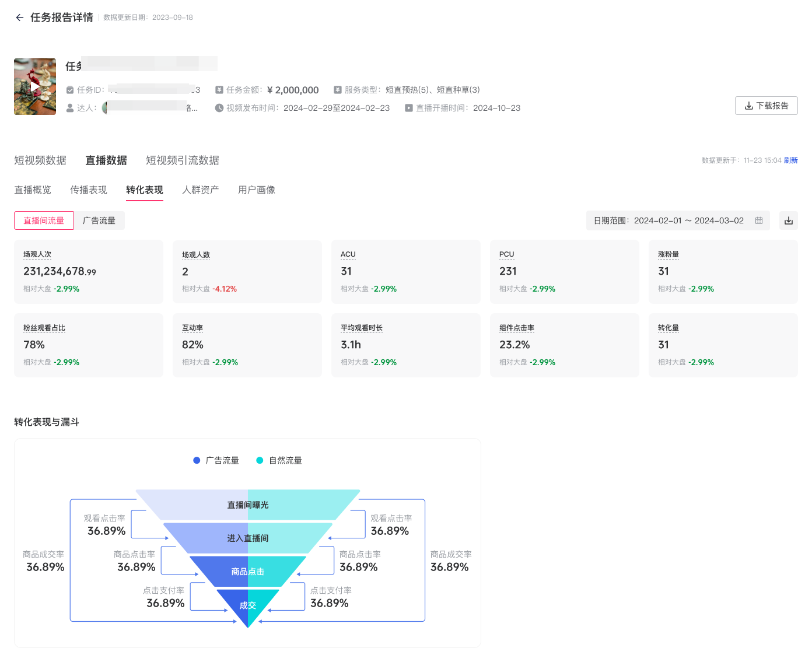The width and height of the screenshot is (812, 662).
Task: Click the 直播开播时间 play icon
Action: click(x=409, y=108)
